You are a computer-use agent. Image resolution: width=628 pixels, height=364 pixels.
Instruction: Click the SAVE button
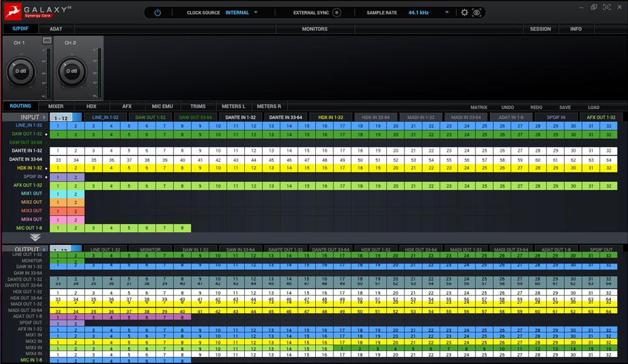(565, 107)
